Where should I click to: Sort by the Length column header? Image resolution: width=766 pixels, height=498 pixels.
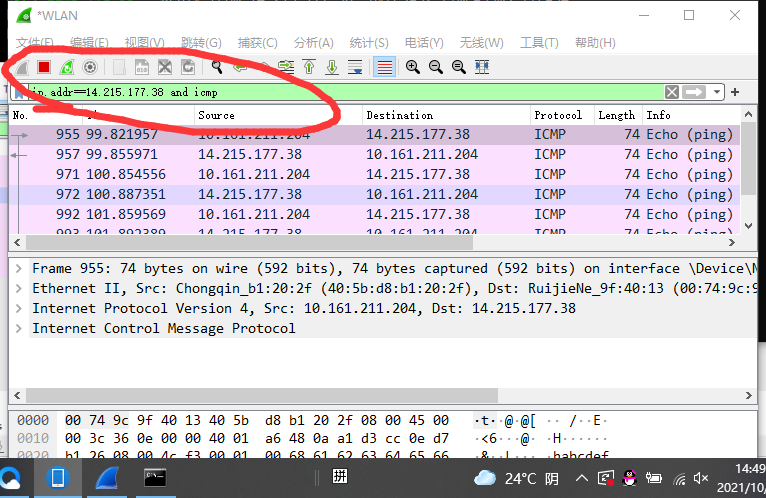[617, 115]
